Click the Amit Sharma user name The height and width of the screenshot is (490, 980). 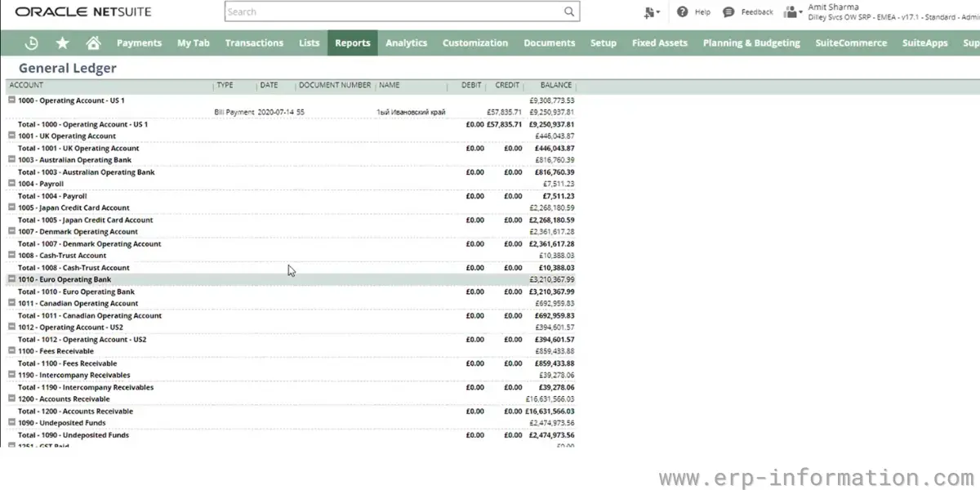(x=833, y=7)
